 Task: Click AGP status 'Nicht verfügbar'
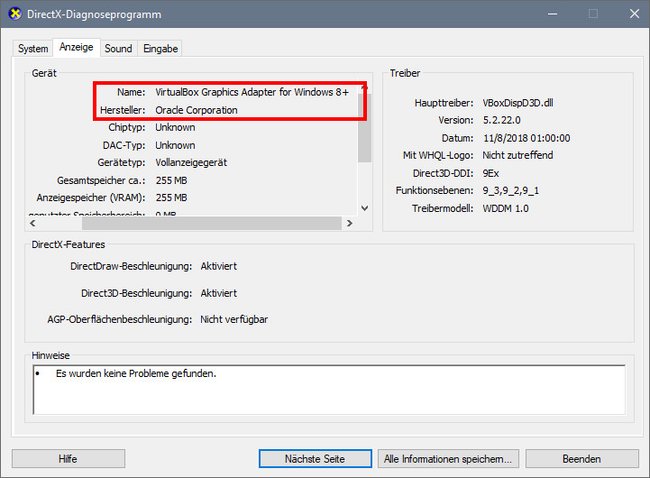234,319
